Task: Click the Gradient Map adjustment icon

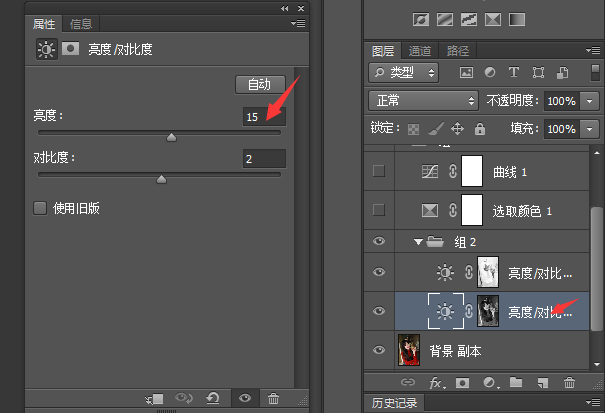Action: [x=517, y=19]
